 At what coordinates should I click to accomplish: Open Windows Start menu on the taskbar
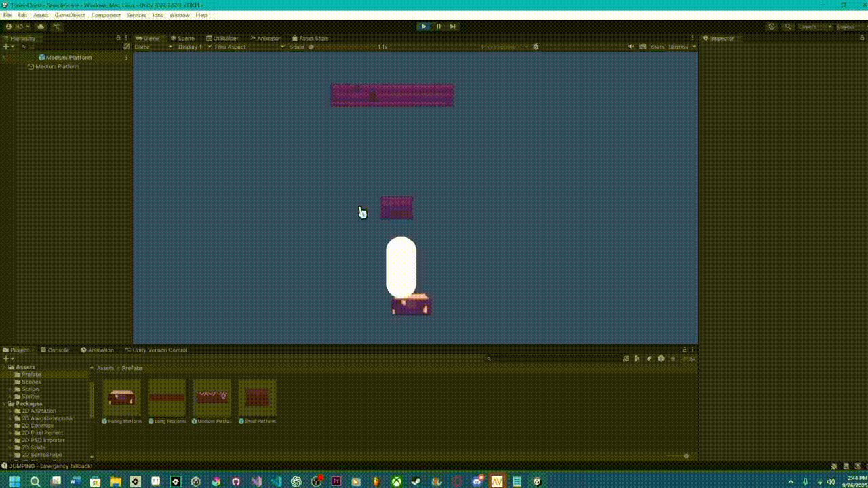tap(14, 481)
